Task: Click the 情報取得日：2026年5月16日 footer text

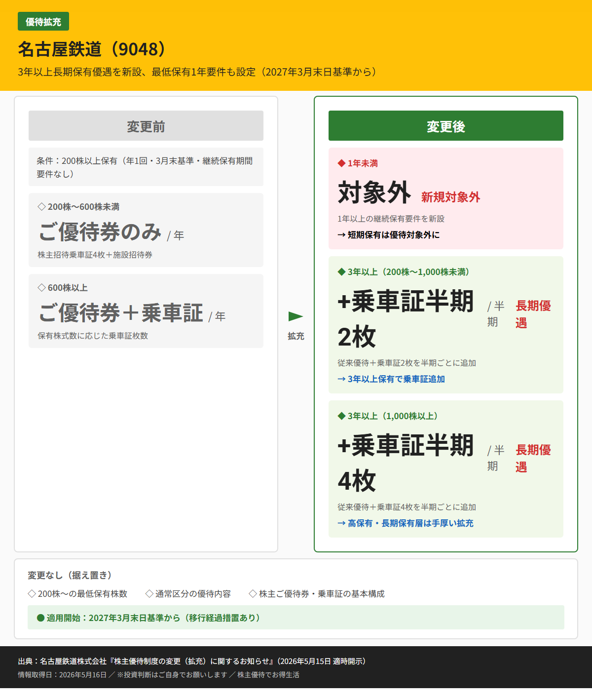Action: [x=62, y=675]
